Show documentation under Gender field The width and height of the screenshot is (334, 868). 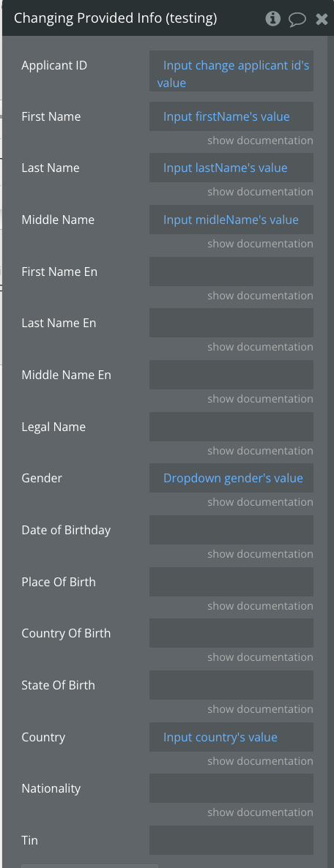click(x=260, y=502)
